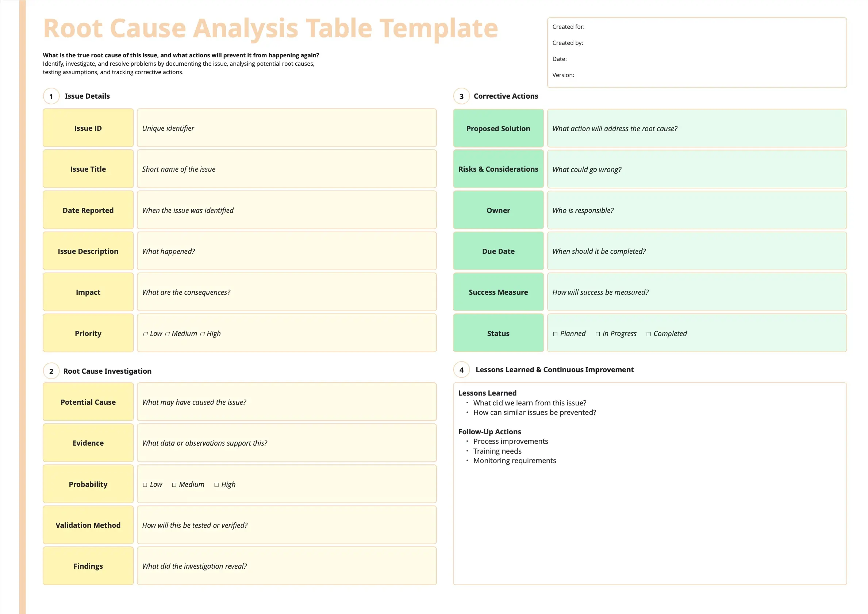Click the 'When the issue was identified' field

coord(287,210)
